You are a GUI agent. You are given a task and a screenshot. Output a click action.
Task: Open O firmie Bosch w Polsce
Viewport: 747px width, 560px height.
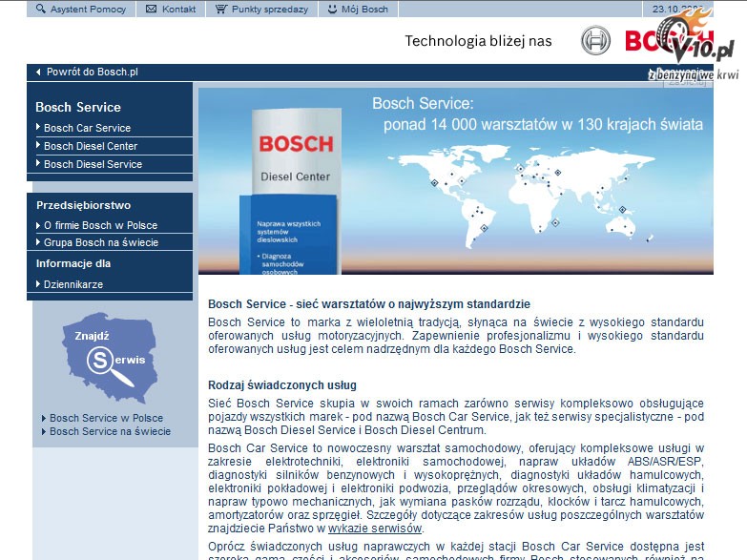tap(100, 225)
